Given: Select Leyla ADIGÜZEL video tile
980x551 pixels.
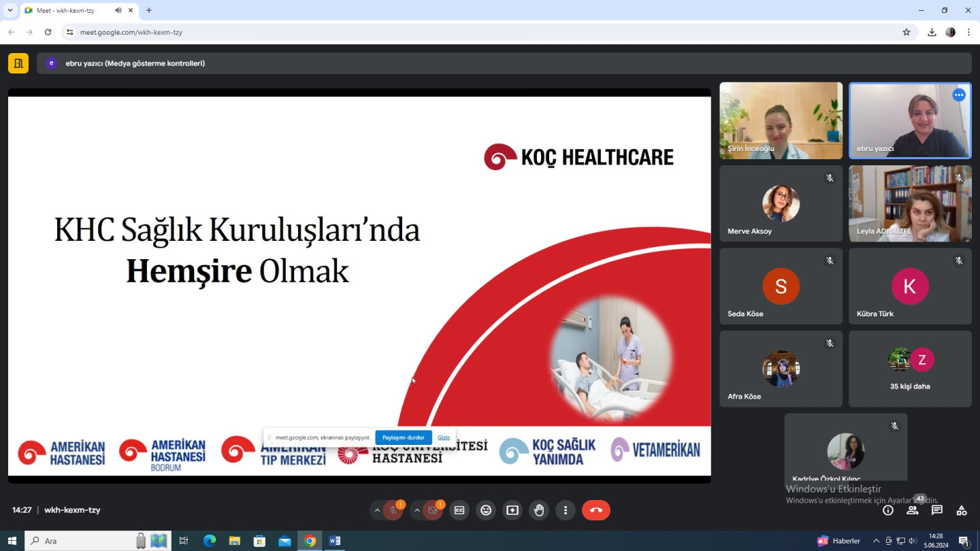Looking at the screenshot, I should (910, 203).
